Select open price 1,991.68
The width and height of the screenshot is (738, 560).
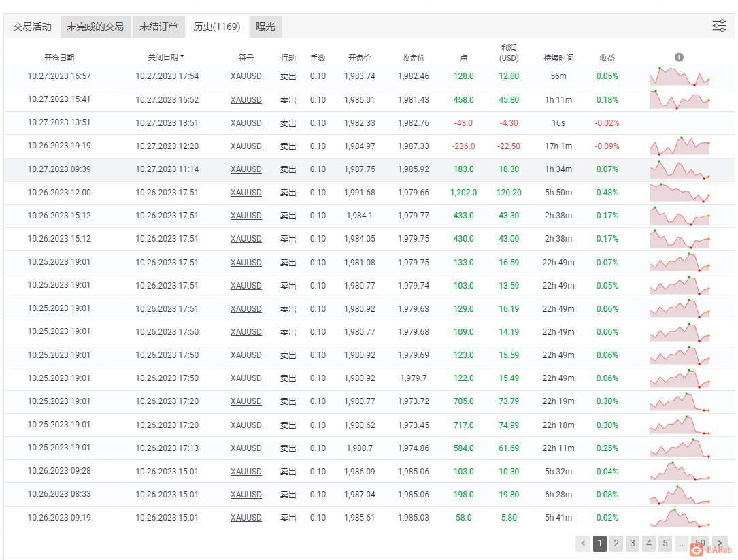360,192
